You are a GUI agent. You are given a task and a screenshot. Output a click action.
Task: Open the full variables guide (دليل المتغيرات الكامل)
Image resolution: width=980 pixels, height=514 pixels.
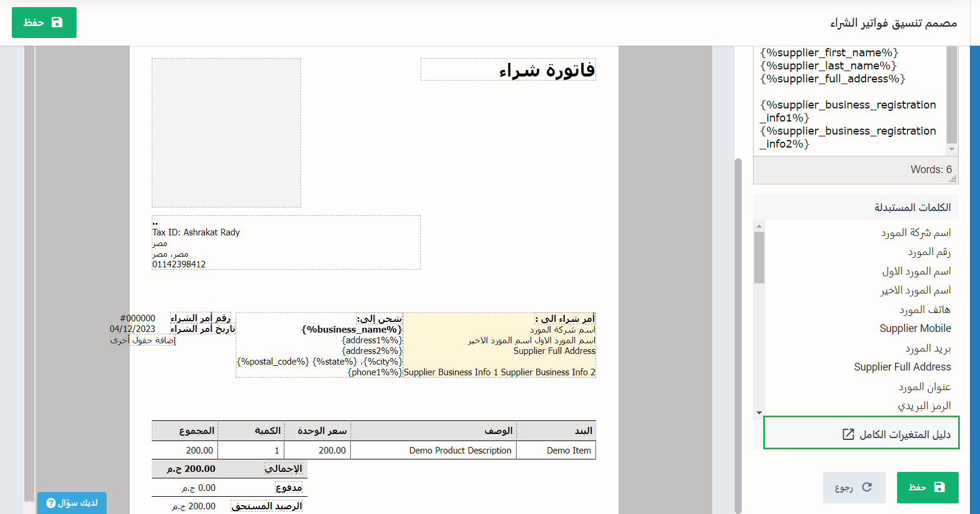pyautogui.click(x=904, y=435)
